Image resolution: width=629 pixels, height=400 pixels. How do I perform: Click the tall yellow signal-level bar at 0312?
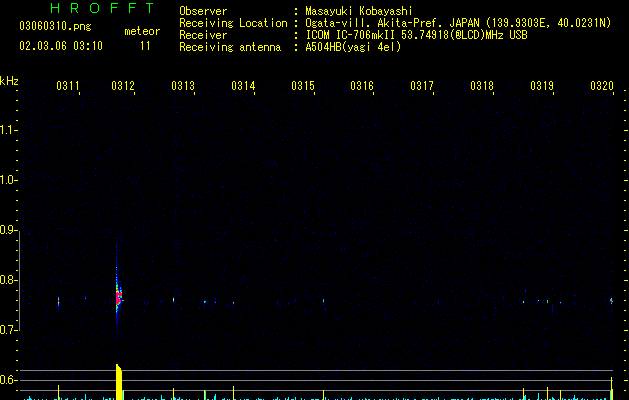pos(119,382)
